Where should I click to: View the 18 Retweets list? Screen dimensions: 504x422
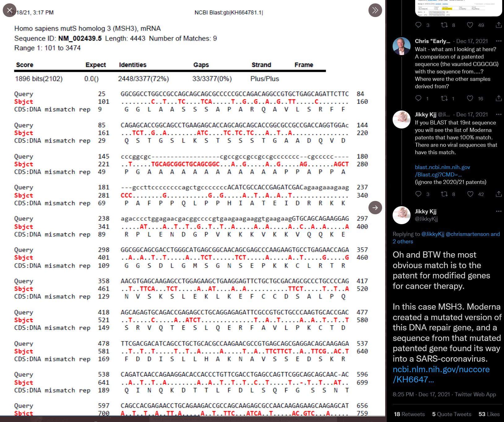(x=409, y=414)
